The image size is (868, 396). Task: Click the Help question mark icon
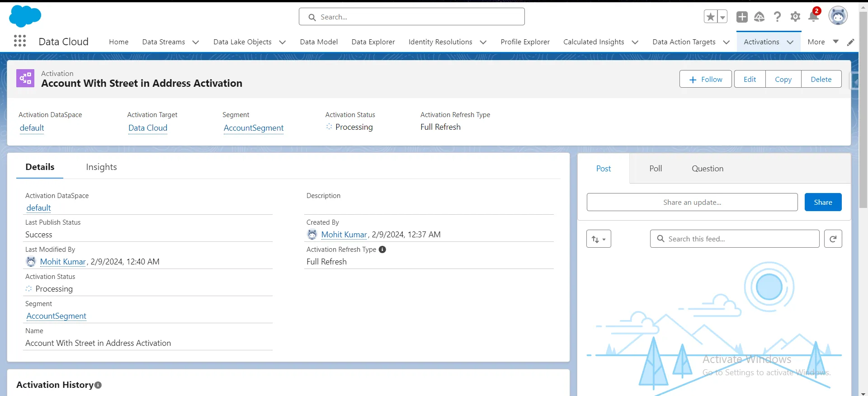click(x=777, y=17)
